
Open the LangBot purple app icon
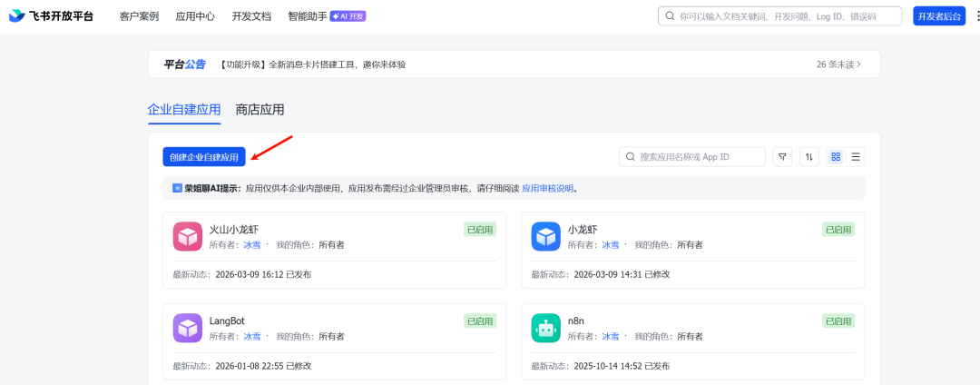(188, 328)
